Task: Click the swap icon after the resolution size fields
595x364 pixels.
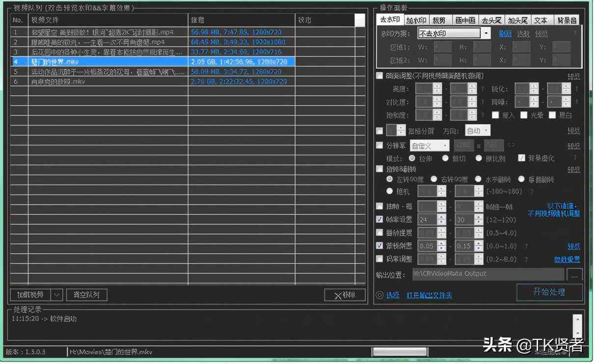Action: coord(511,145)
